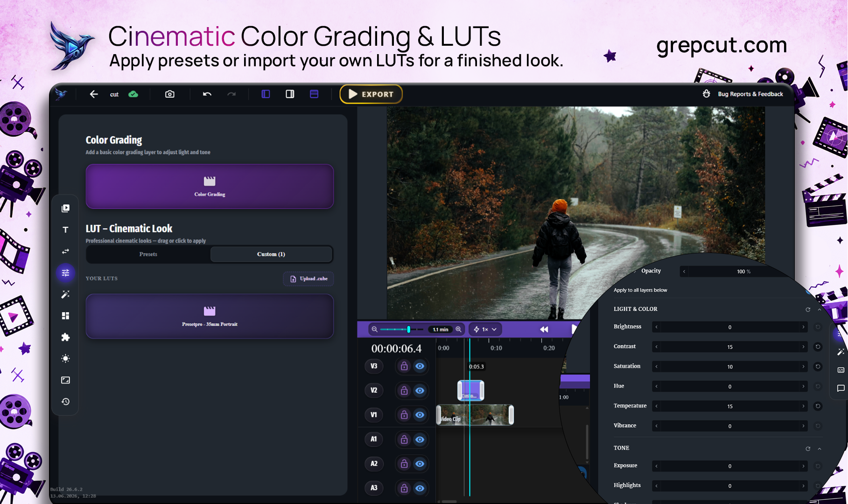Select the Text tool in sidebar
Screen dimensions: 848x504
[x=65, y=230]
